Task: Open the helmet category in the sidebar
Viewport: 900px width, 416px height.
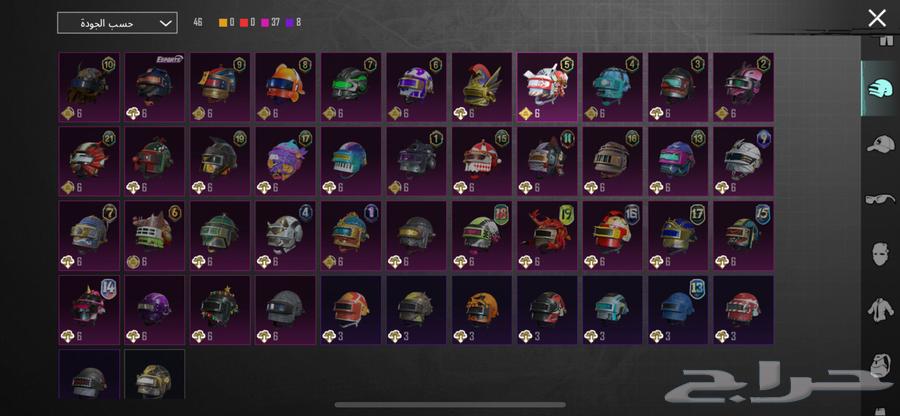Action: click(879, 88)
